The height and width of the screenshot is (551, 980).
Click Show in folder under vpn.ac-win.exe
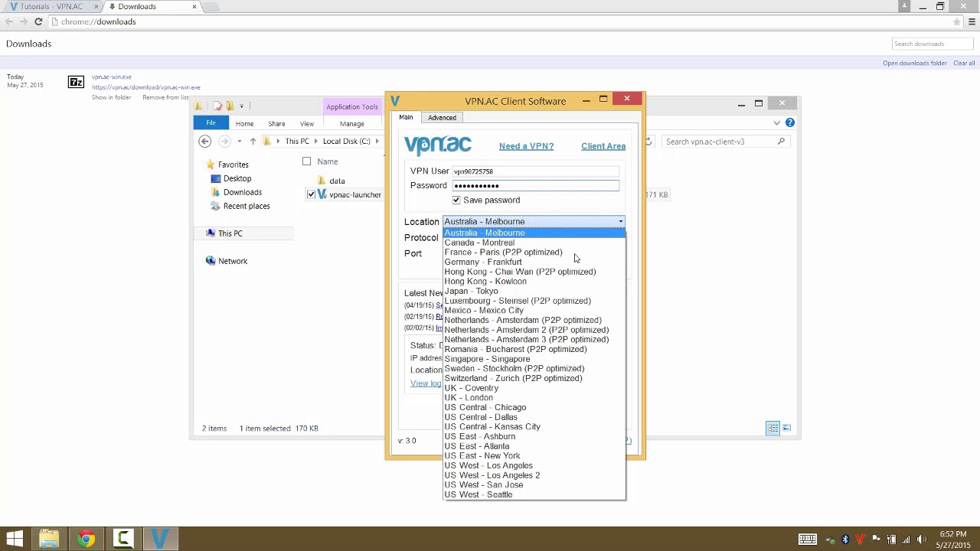pyautogui.click(x=111, y=97)
